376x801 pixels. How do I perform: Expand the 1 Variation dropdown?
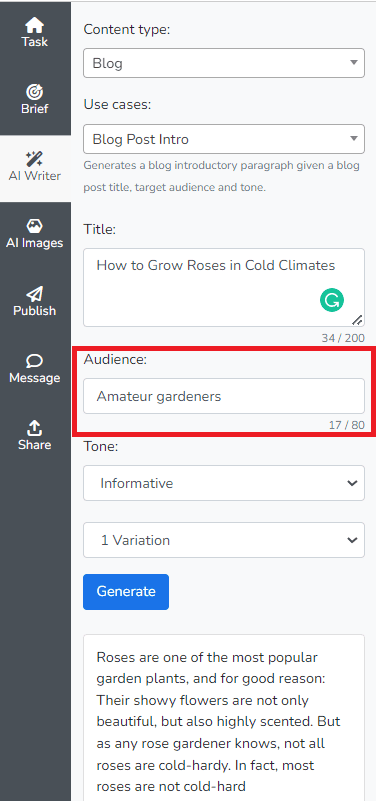click(224, 540)
